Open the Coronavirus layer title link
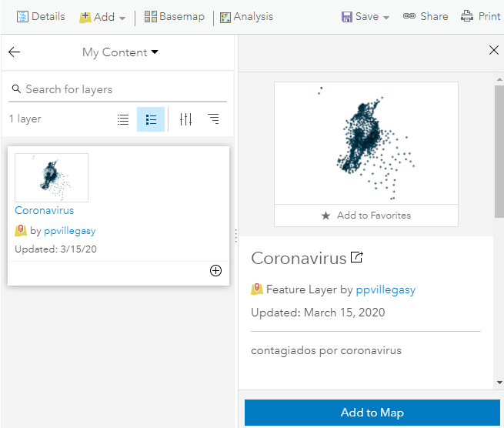 45,210
